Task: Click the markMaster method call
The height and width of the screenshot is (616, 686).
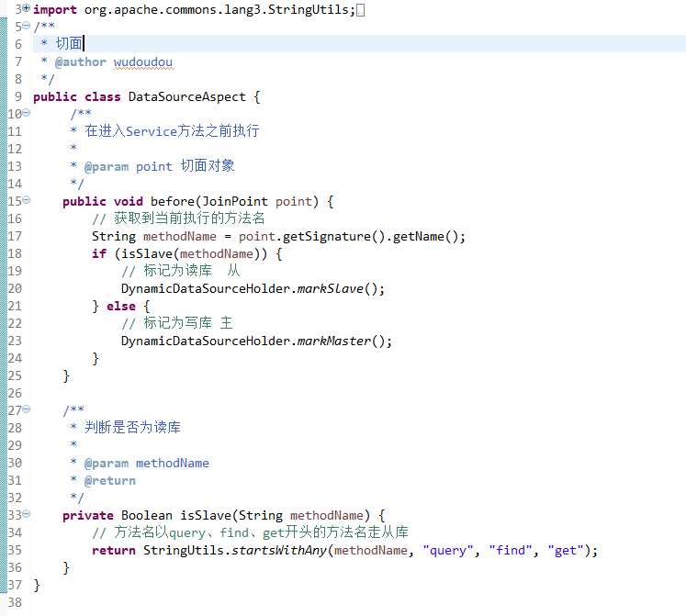Action: point(333,341)
